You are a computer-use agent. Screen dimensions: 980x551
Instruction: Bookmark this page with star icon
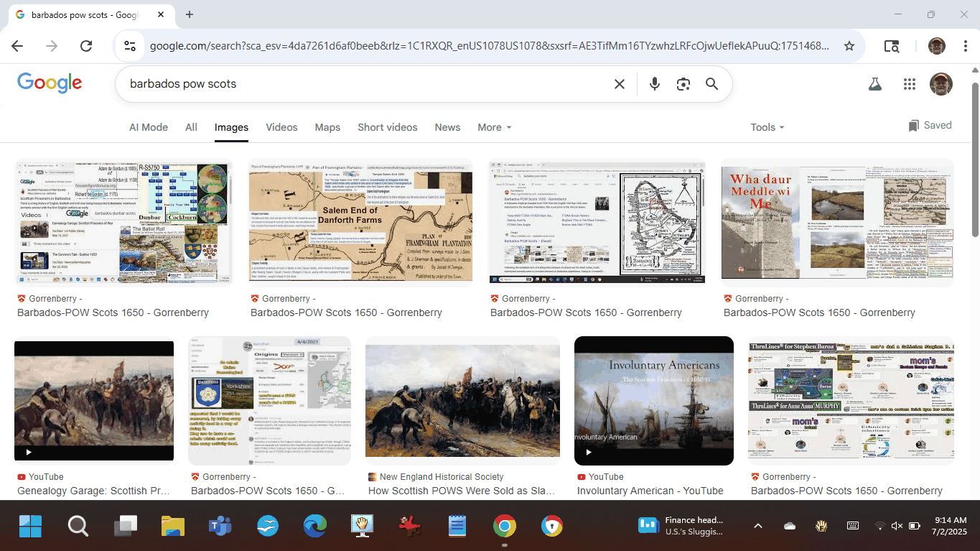coord(849,46)
